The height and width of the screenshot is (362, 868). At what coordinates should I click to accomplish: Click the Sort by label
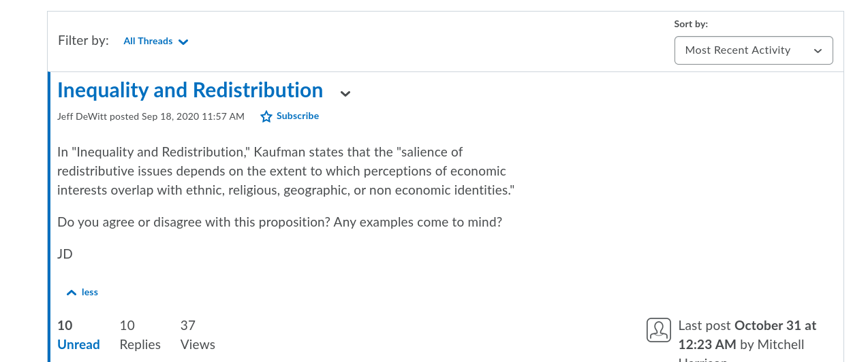(691, 24)
